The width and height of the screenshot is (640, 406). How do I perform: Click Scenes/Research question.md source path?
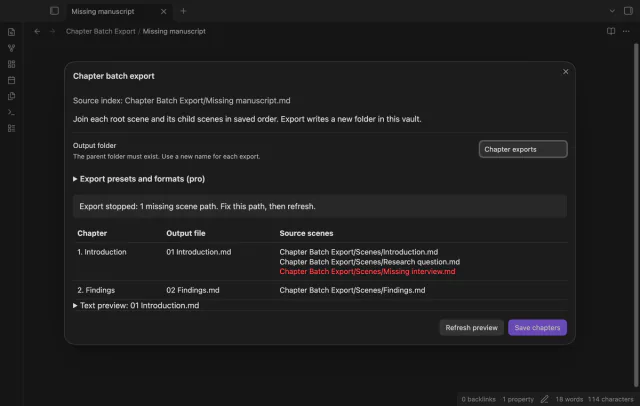coord(369,262)
